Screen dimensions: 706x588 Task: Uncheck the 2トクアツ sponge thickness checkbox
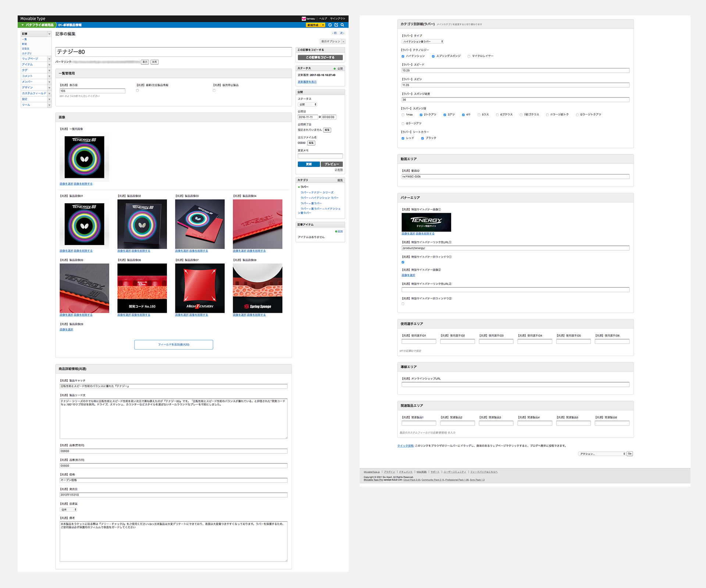(421, 115)
